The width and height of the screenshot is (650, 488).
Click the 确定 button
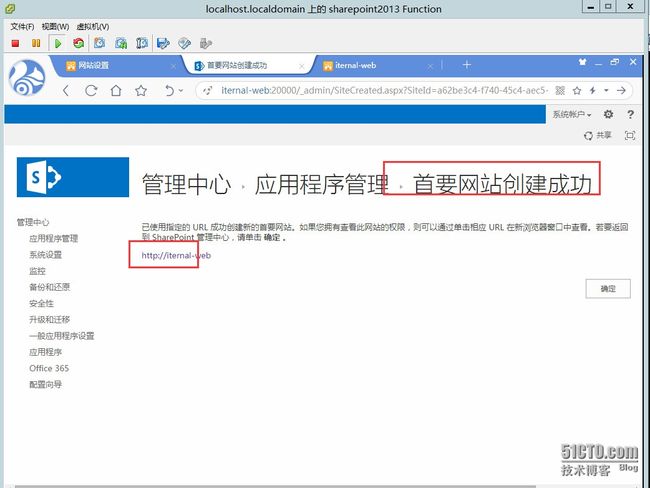(608, 289)
